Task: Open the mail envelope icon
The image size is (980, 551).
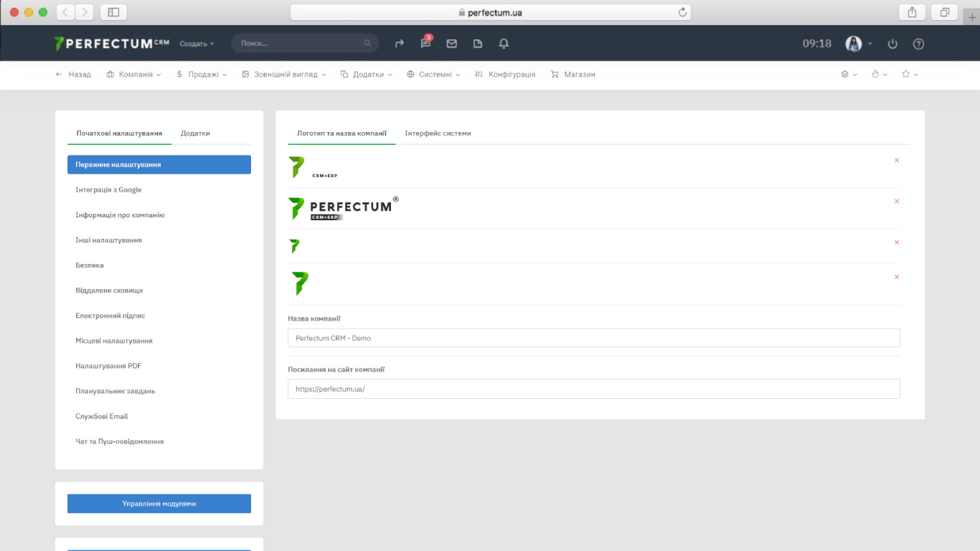Action: pyautogui.click(x=451, y=44)
